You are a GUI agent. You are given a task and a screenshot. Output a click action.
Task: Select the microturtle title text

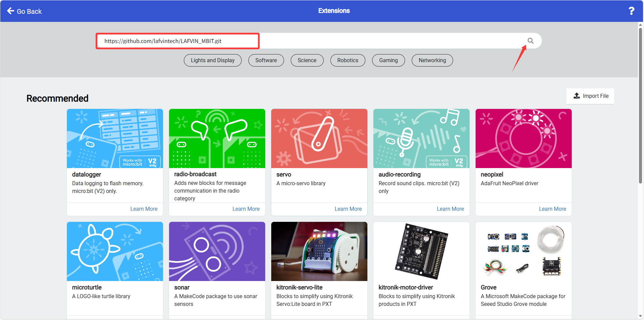87,287
